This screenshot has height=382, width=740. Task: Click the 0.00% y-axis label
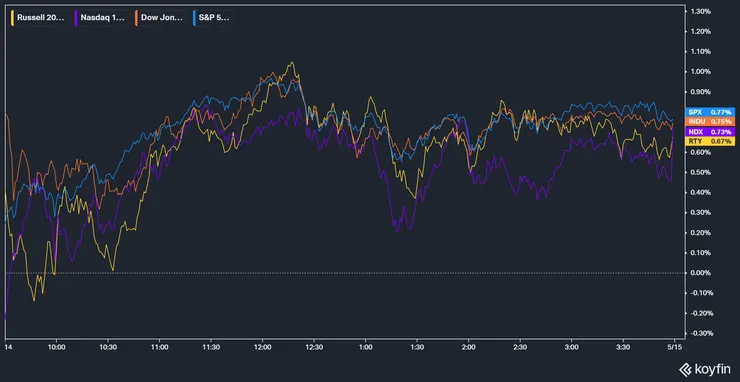tap(701, 273)
